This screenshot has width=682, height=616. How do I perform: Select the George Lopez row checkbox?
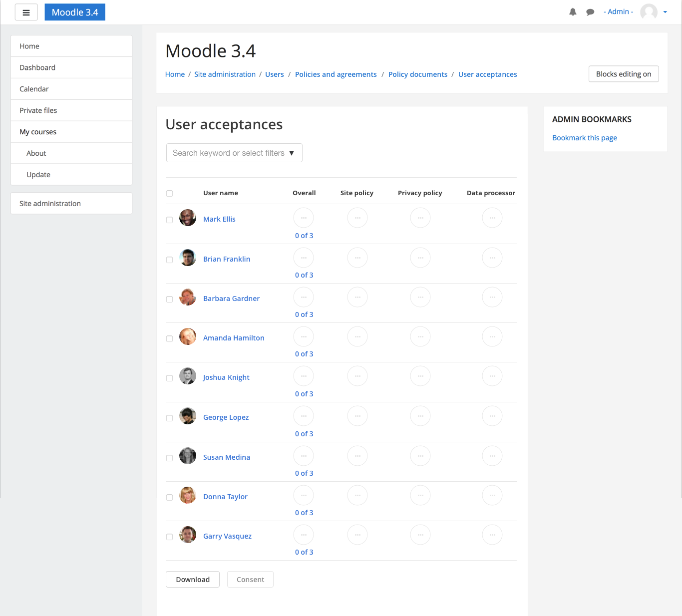coord(169,418)
